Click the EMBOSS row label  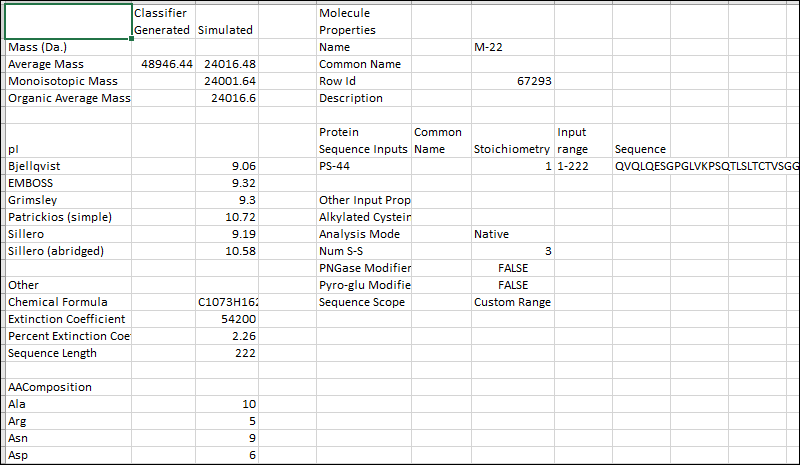point(68,183)
